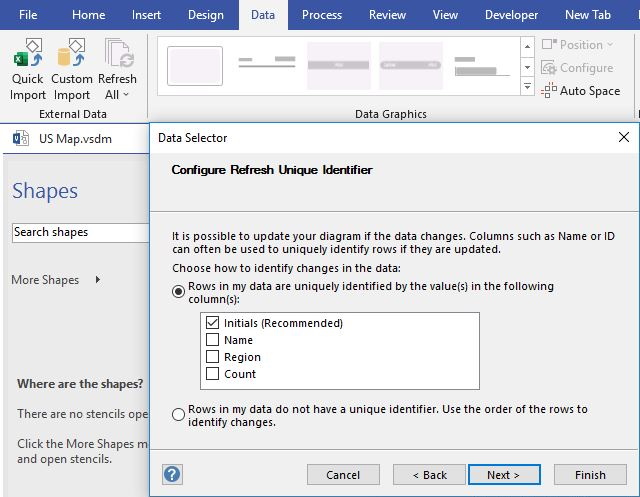
Task: Click the Quick Import icon
Action: [x=27, y=56]
